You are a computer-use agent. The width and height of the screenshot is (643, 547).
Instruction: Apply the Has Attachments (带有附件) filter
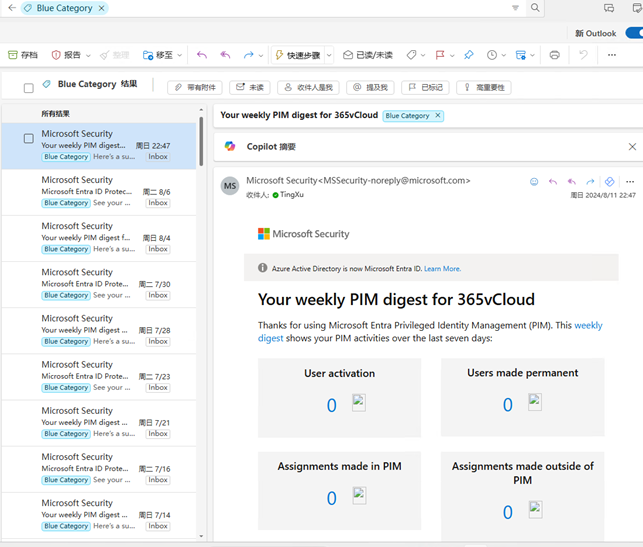coord(195,87)
